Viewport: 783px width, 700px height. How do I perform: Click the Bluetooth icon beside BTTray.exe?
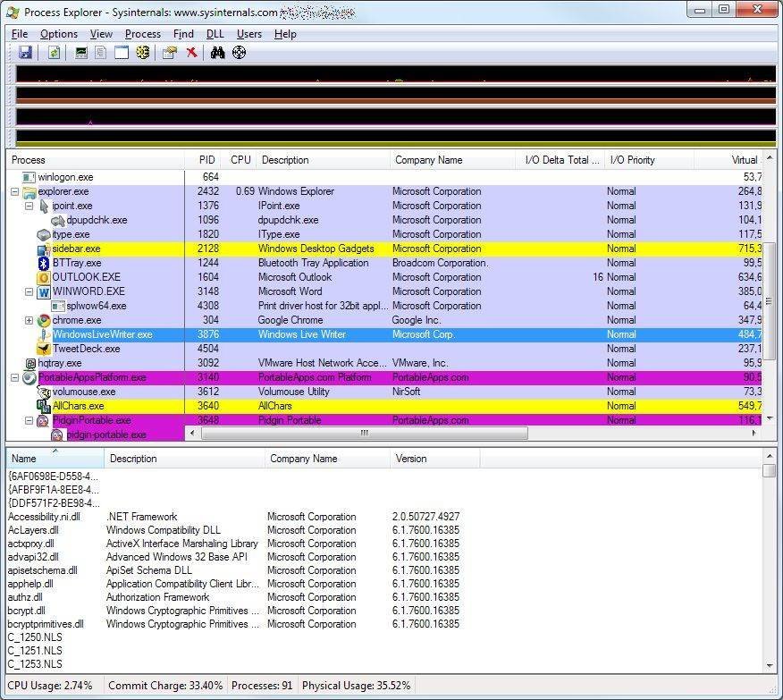point(44,263)
